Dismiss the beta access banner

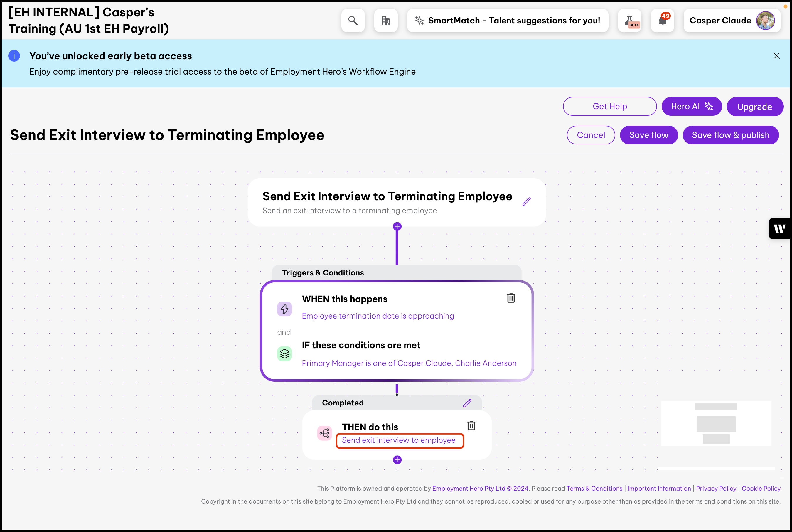tap(776, 56)
